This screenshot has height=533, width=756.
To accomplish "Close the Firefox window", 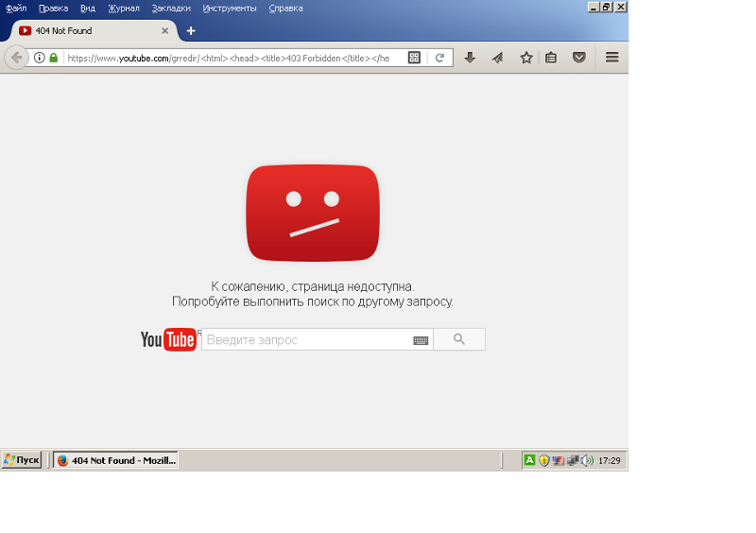I will pos(621,7).
